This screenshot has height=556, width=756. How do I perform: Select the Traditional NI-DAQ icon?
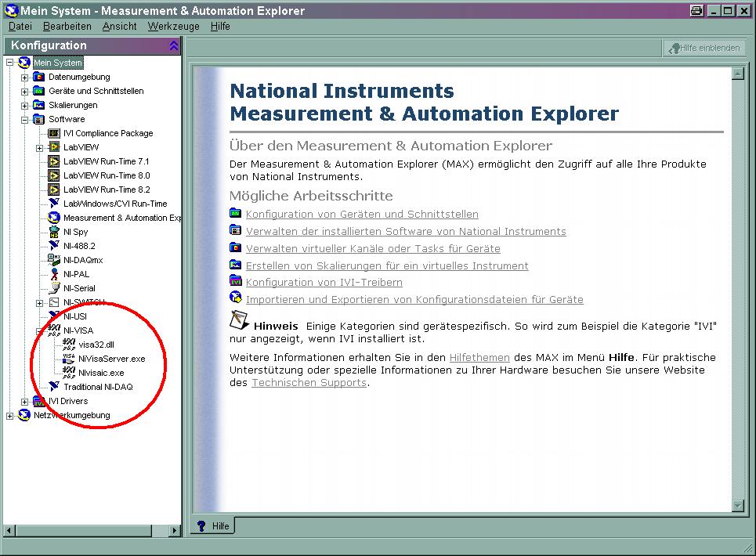click(x=54, y=387)
